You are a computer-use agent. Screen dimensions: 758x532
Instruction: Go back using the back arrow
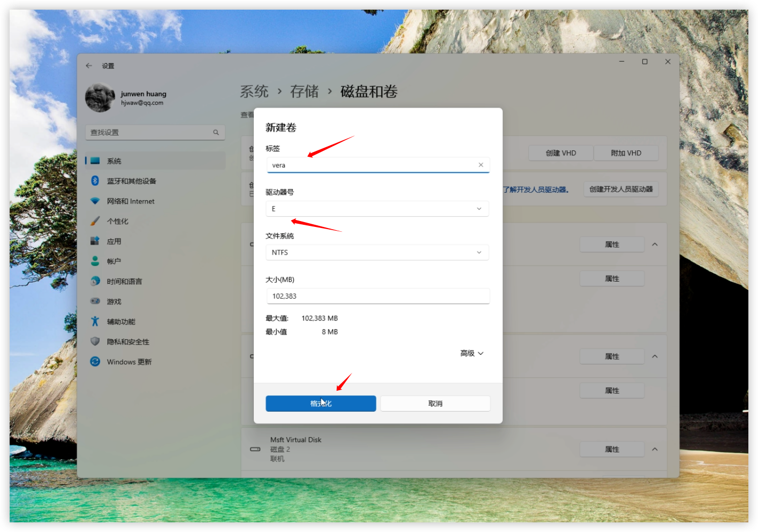89,66
